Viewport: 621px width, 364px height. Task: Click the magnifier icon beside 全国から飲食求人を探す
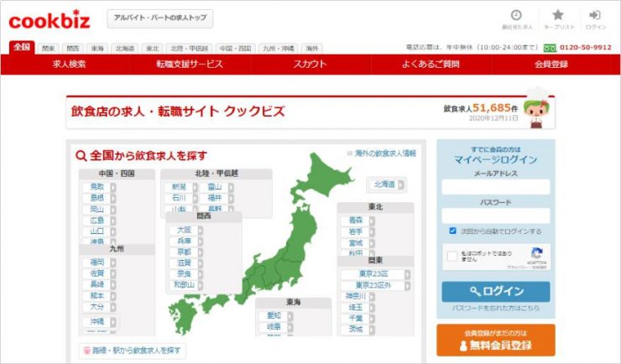pos(81,155)
